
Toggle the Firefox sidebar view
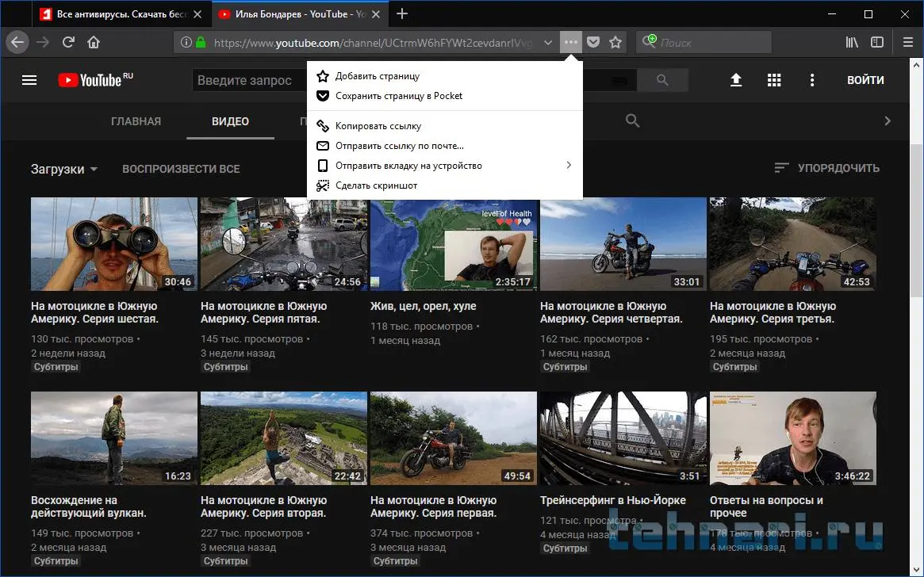point(877,43)
